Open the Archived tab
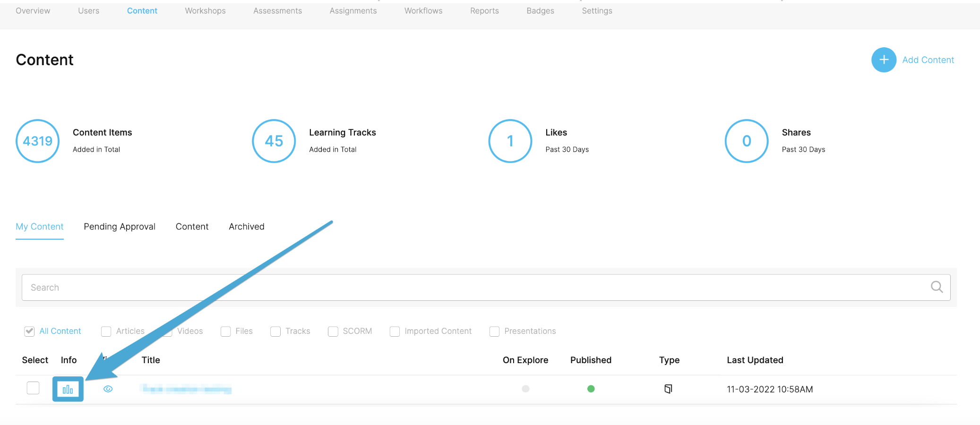The image size is (980, 425). coord(247,227)
